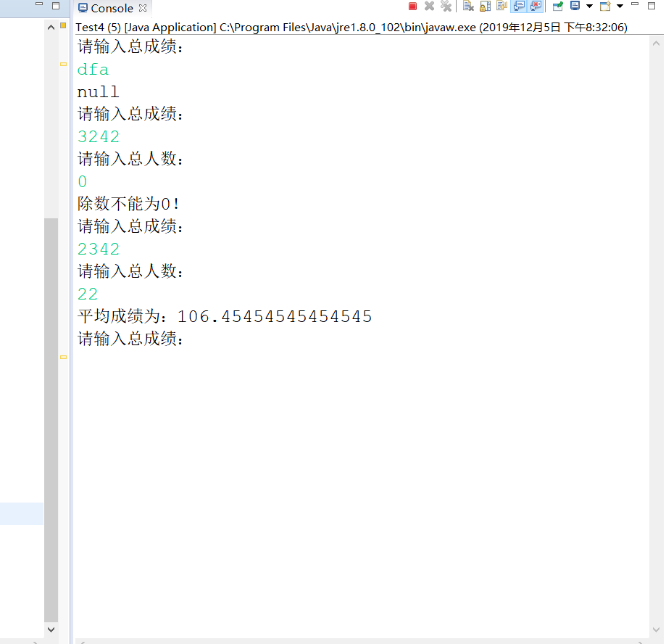Click the Show Console When Standard Error Changes icon

pos(536,6)
